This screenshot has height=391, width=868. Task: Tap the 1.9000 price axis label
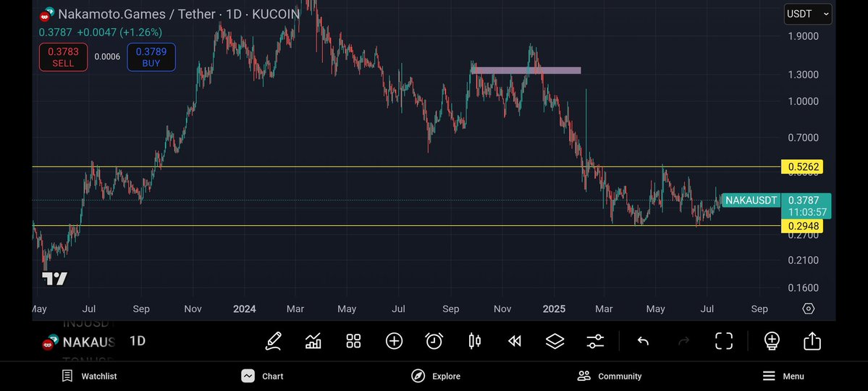(803, 36)
